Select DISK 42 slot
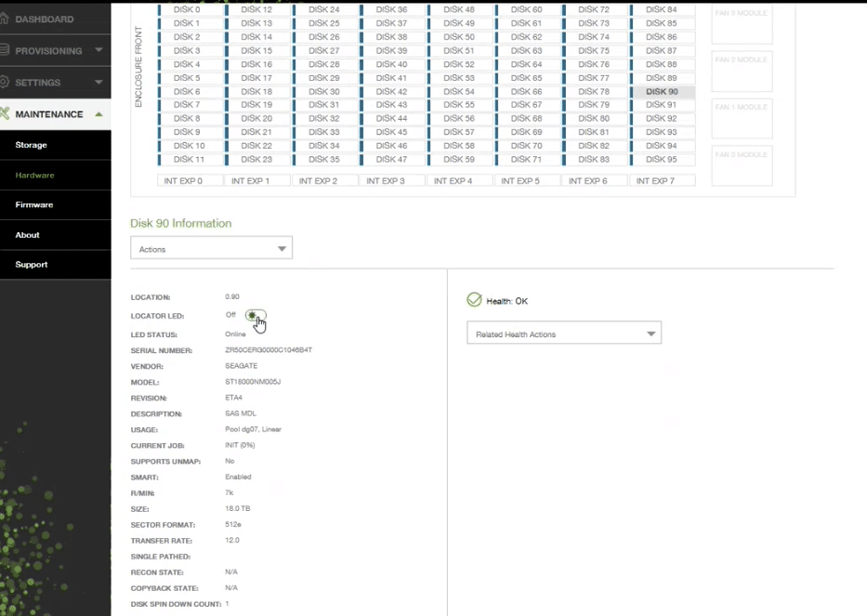 point(392,92)
